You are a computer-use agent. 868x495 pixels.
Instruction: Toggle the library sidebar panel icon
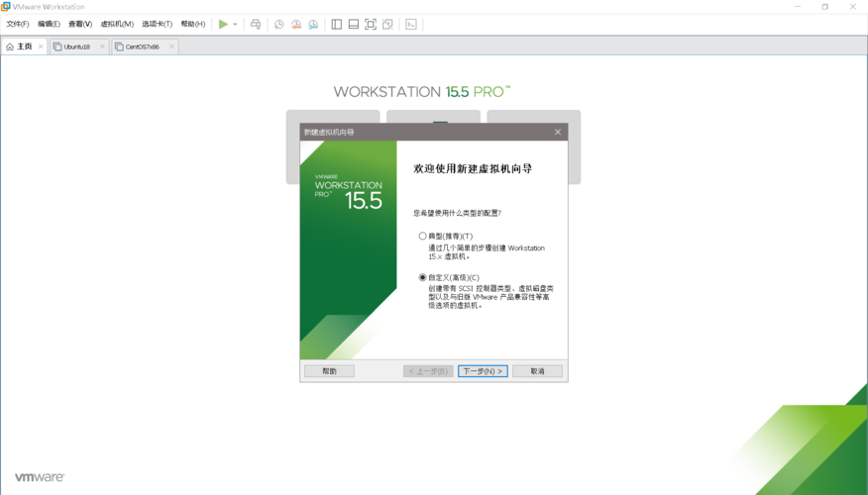[x=337, y=24]
